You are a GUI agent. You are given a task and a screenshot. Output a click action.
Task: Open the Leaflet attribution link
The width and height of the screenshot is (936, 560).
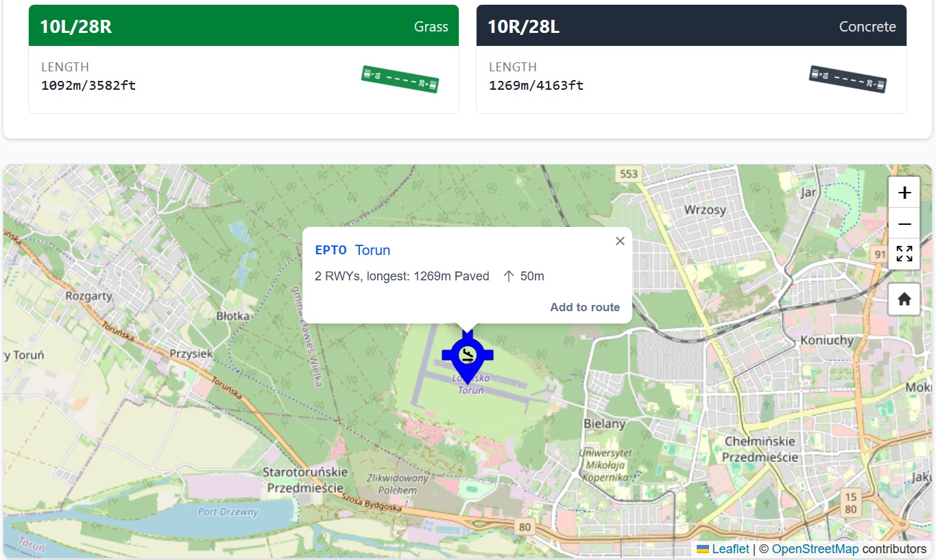click(x=730, y=549)
